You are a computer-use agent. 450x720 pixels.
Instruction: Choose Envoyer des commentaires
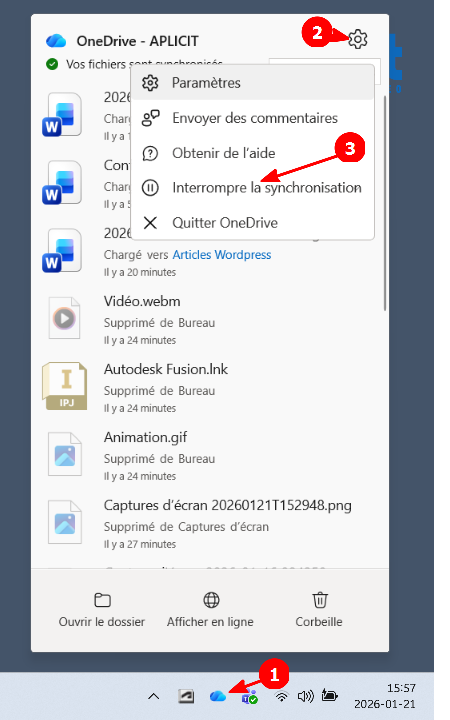click(x=252, y=118)
